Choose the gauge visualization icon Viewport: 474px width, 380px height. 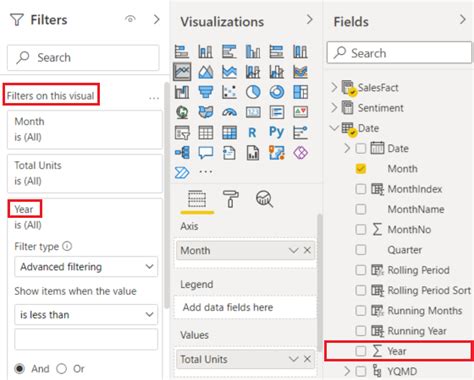(x=229, y=112)
